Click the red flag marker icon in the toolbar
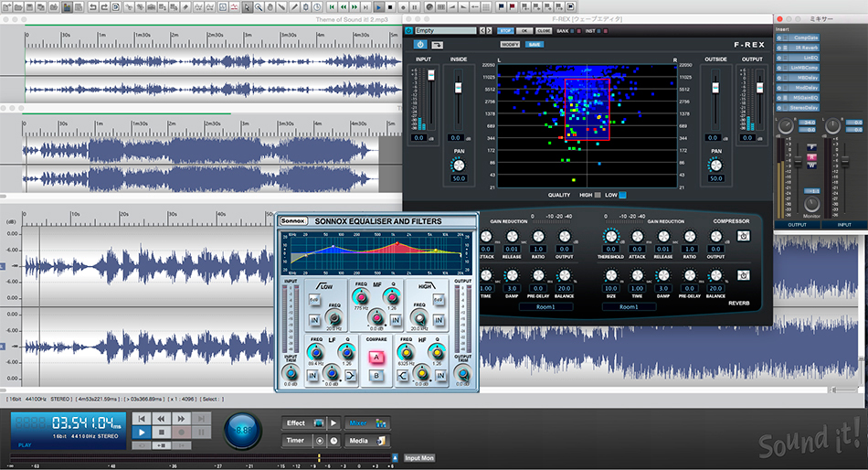 512,7
